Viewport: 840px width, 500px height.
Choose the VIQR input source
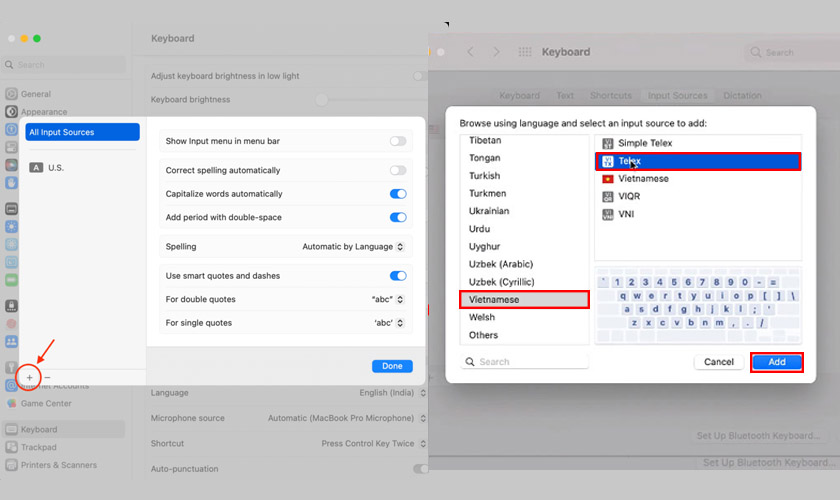pyautogui.click(x=698, y=196)
